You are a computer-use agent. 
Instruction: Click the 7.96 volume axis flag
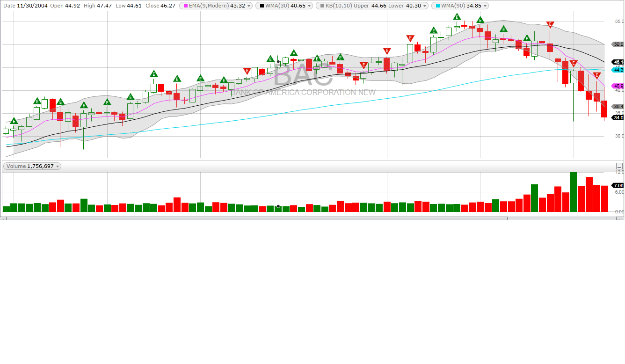point(618,185)
